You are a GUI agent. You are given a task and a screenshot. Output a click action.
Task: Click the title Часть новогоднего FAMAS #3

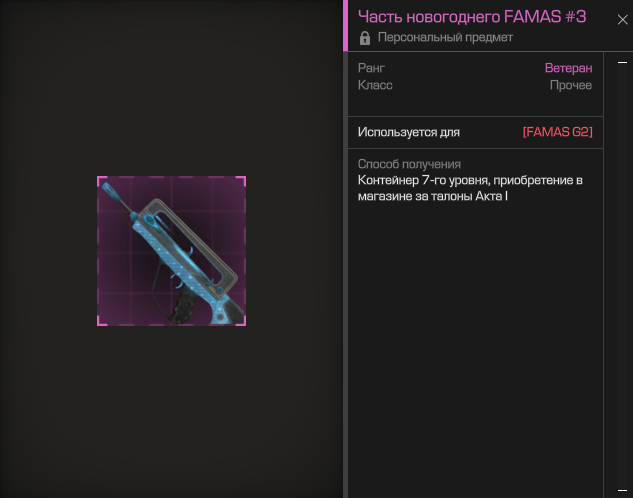click(x=472, y=17)
